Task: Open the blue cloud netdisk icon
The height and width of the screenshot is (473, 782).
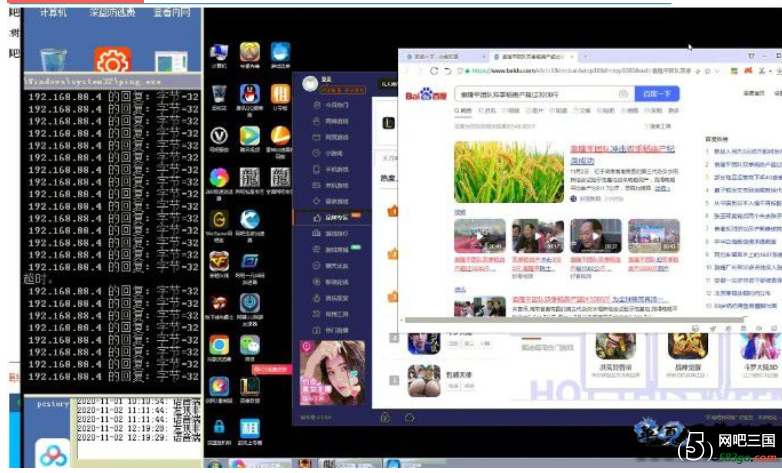Action: (53, 454)
